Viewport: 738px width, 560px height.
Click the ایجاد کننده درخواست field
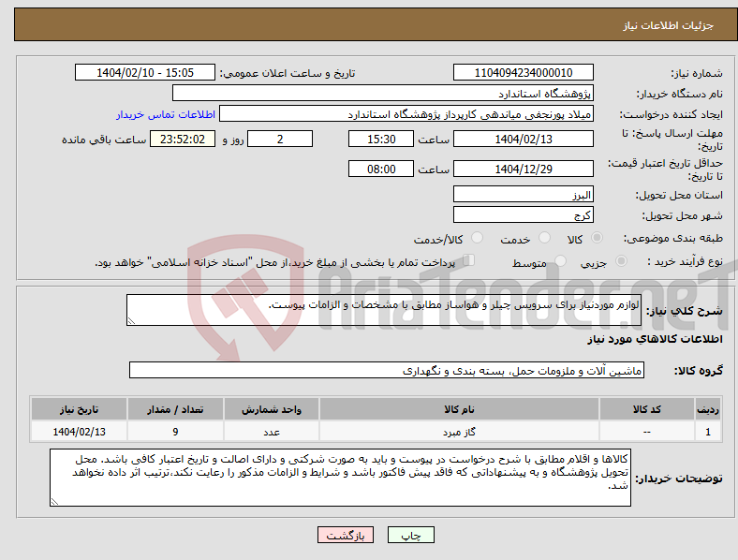click(406, 114)
